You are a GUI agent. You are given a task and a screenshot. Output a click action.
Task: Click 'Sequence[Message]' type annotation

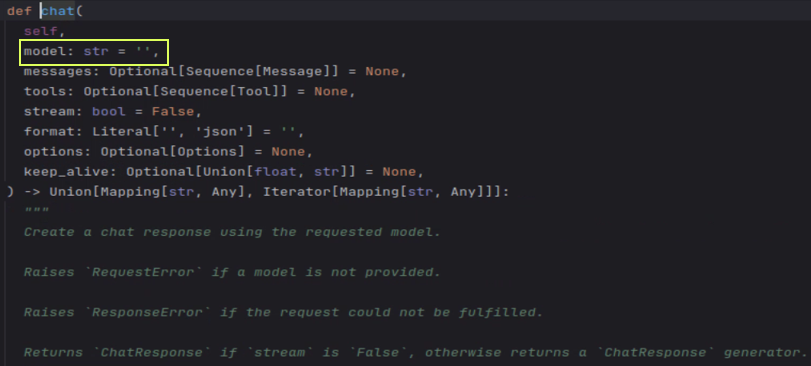point(258,72)
